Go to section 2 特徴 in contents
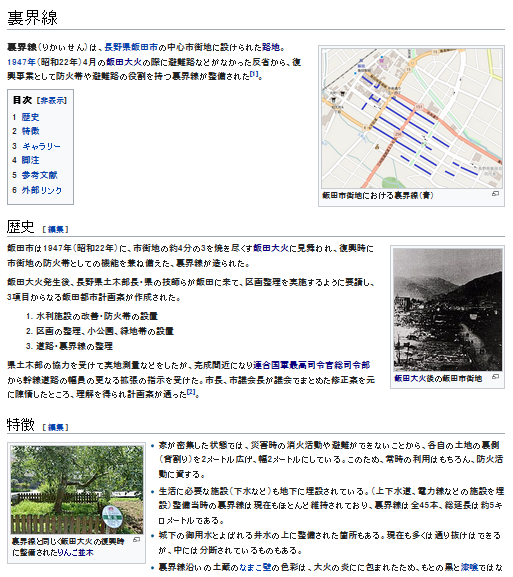The image size is (513, 577). 30,131
